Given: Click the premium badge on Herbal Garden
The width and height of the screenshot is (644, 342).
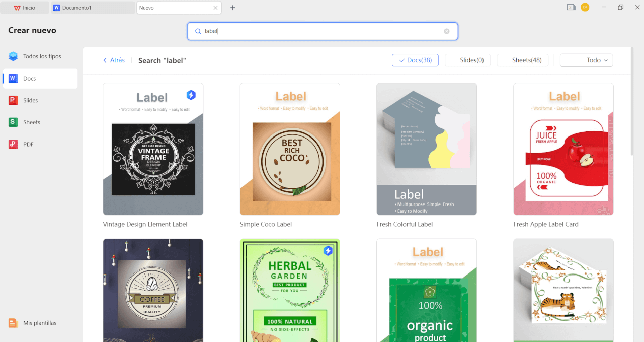Looking at the screenshot, I should point(328,250).
